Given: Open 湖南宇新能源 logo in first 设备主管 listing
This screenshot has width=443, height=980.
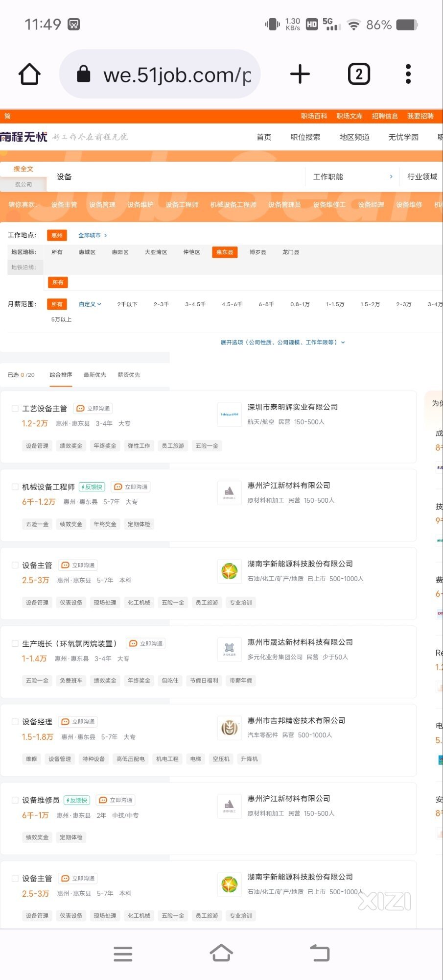Looking at the screenshot, I should coord(230,571).
